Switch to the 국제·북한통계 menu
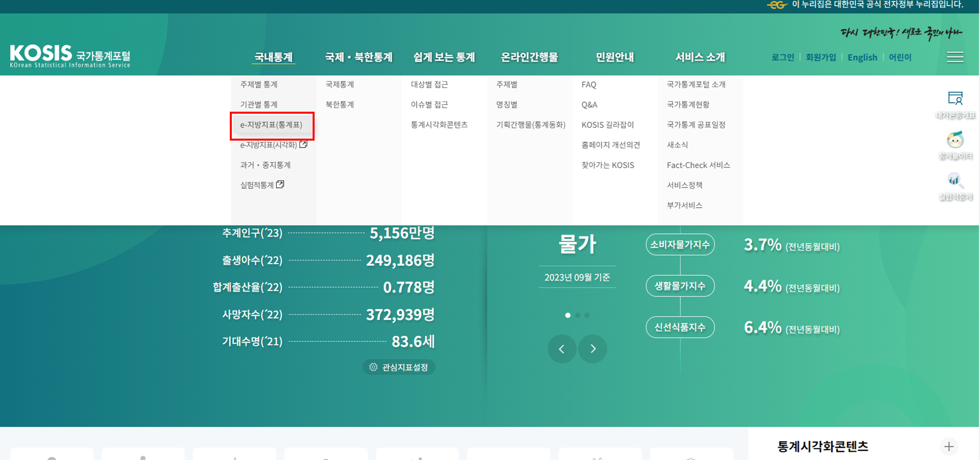This screenshot has width=980, height=460. 359,57
